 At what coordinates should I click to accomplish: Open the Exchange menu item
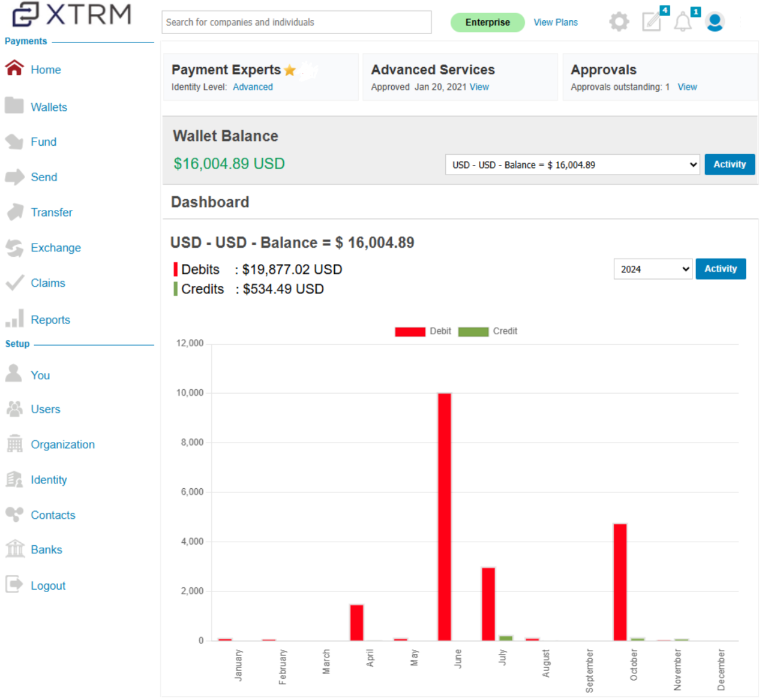56,248
